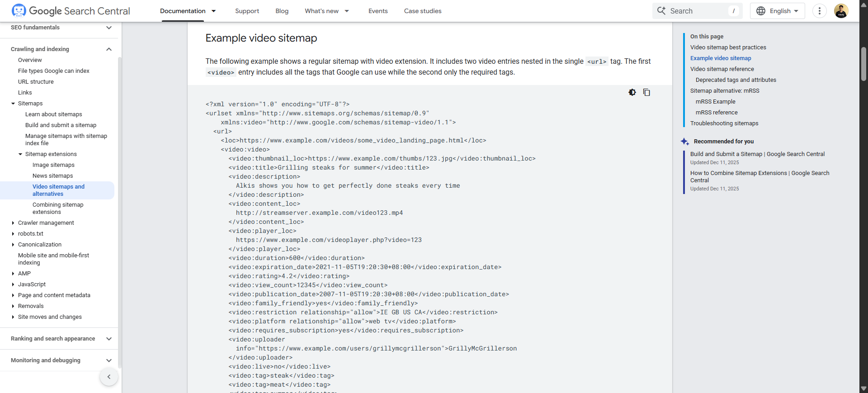
Task: Open the Documentation tab
Action: tap(183, 11)
